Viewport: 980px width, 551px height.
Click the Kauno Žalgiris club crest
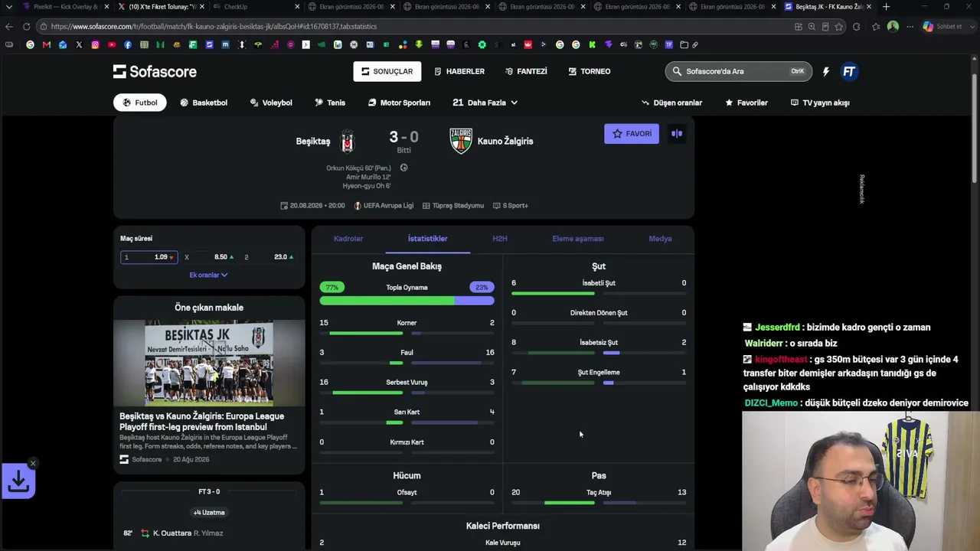(461, 141)
